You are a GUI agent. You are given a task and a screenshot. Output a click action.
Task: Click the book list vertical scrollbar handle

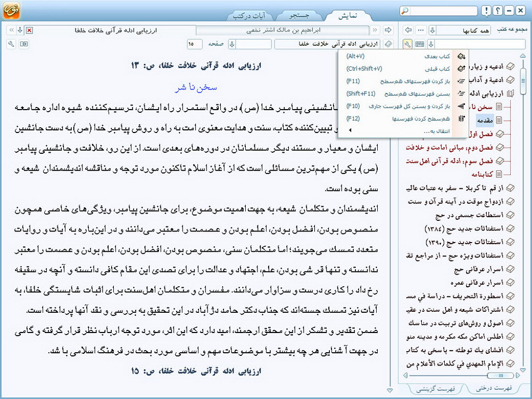[x=523, y=81]
